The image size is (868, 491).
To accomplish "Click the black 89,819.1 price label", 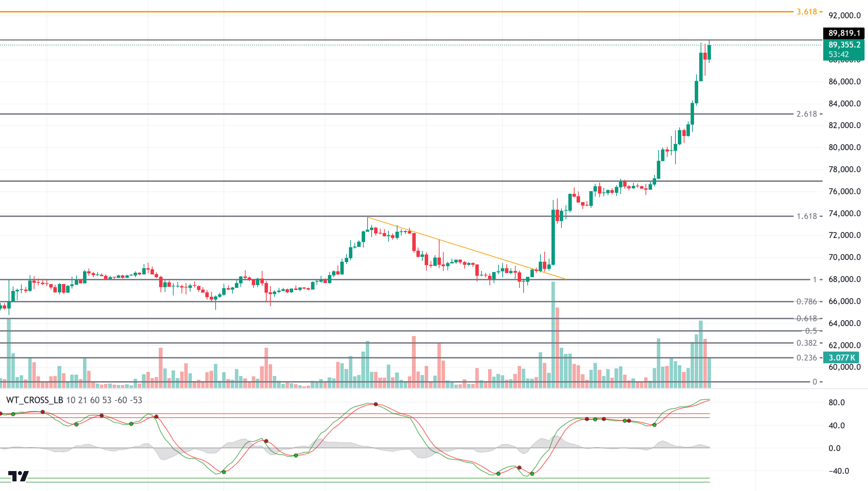I will (844, 33).
